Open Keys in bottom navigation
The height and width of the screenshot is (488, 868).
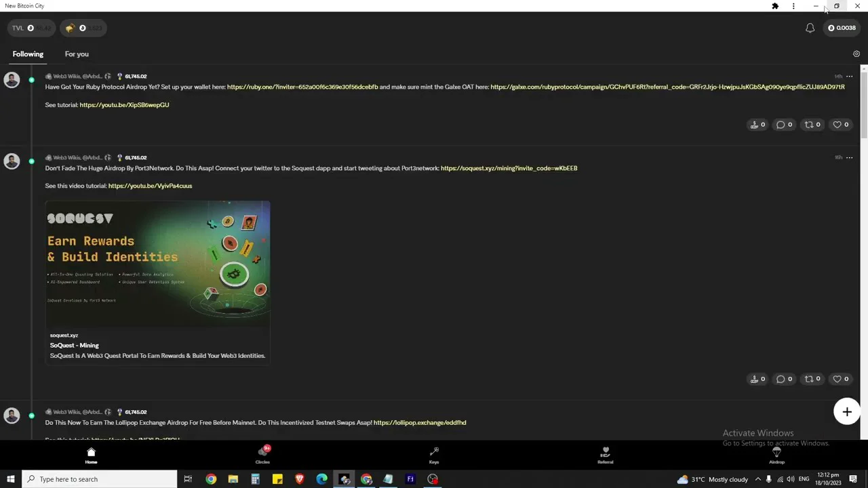tap(434, 455)
